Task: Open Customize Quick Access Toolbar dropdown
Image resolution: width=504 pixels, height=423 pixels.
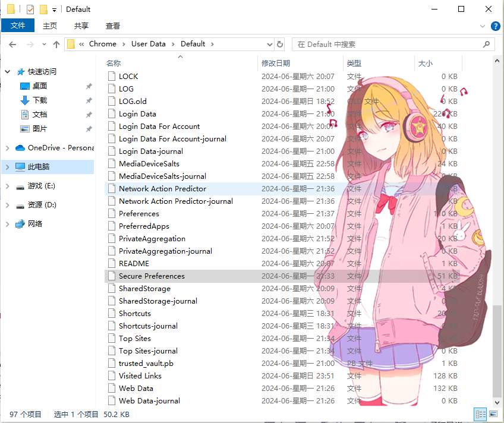Action: [54, 10]
